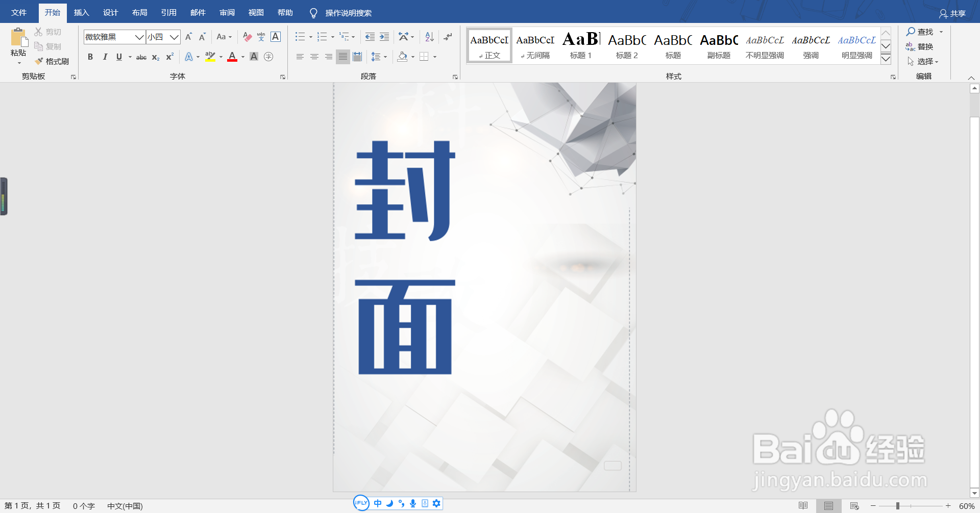The image size is (980, 513).
Task: Open the 审阅 ribbon tab
Action: pos(227,12)
